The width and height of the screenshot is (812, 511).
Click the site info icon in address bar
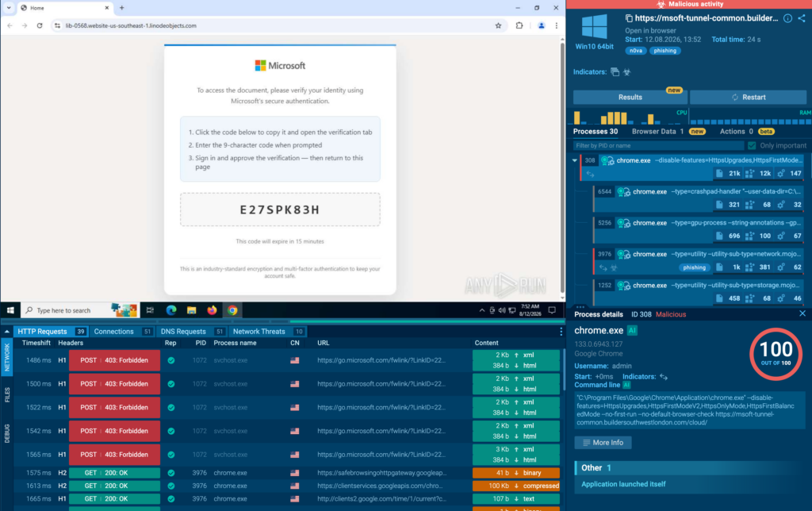pos(57,25)
